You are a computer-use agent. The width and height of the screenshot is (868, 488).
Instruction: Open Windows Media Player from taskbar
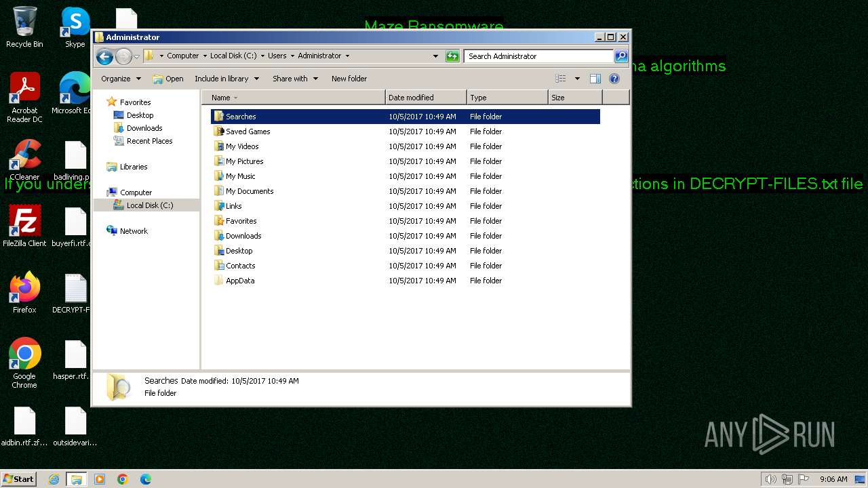100,479
